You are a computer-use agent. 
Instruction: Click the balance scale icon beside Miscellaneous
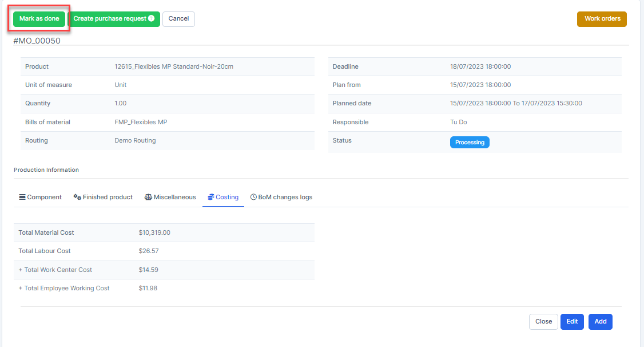point(148,197)
